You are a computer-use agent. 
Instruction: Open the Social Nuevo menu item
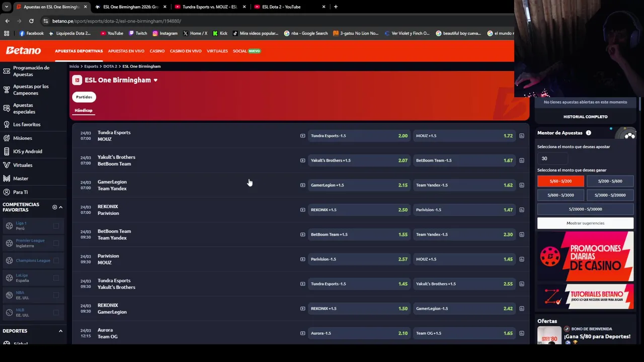[247, 51]
